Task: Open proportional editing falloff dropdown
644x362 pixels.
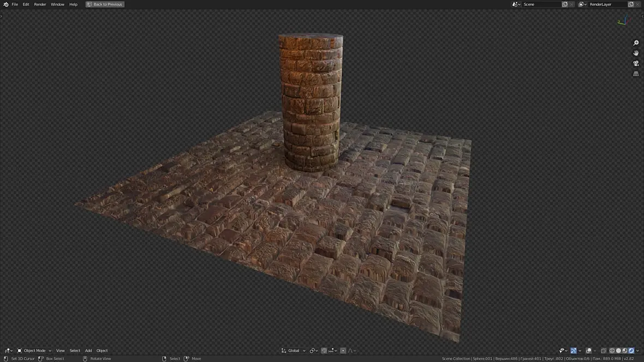Action: [x=352, y=351]
